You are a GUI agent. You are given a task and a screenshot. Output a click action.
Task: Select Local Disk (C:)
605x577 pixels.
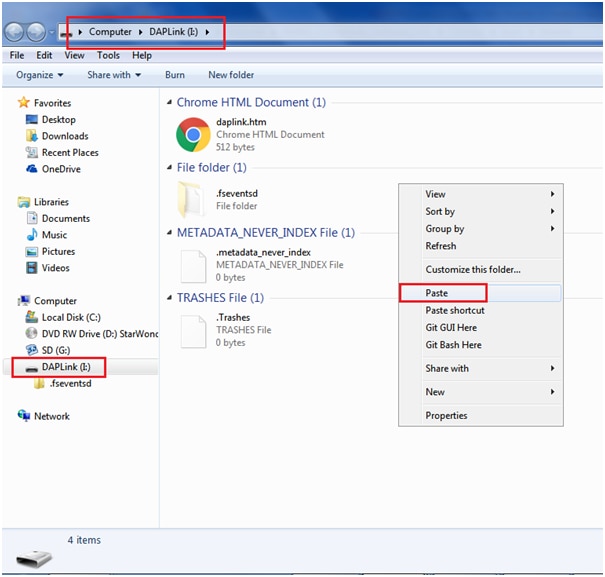click(71, 317)
